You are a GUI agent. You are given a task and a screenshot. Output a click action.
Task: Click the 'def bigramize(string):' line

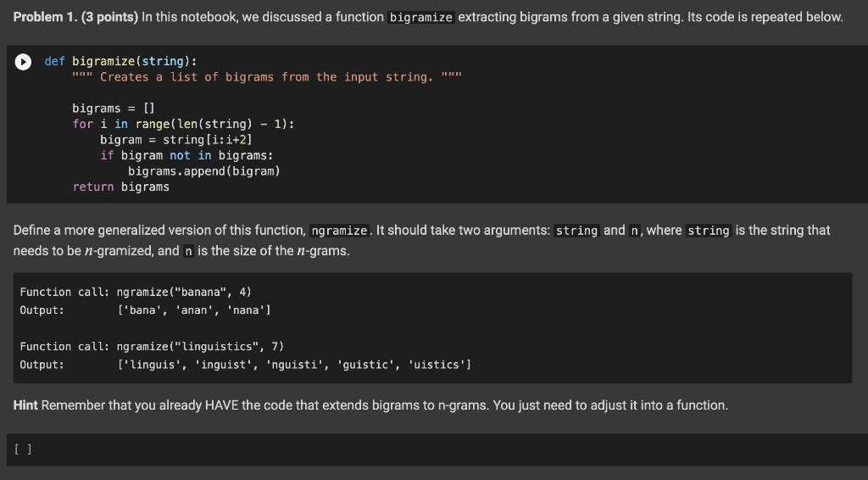click(120, 61)
